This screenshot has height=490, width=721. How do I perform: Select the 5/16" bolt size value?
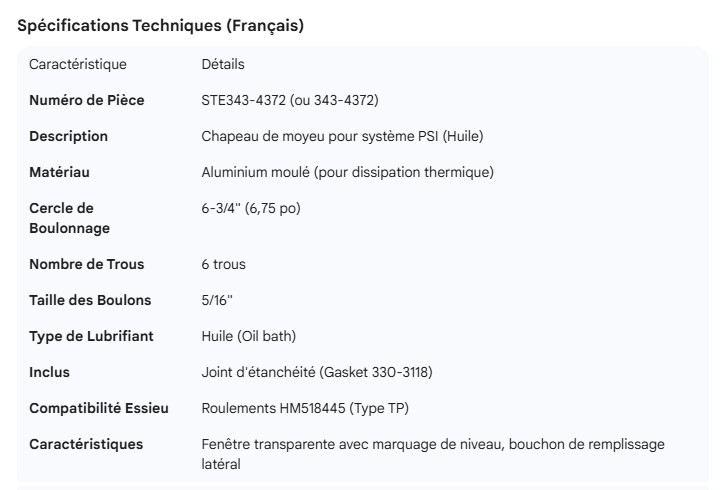pos(217,300)
